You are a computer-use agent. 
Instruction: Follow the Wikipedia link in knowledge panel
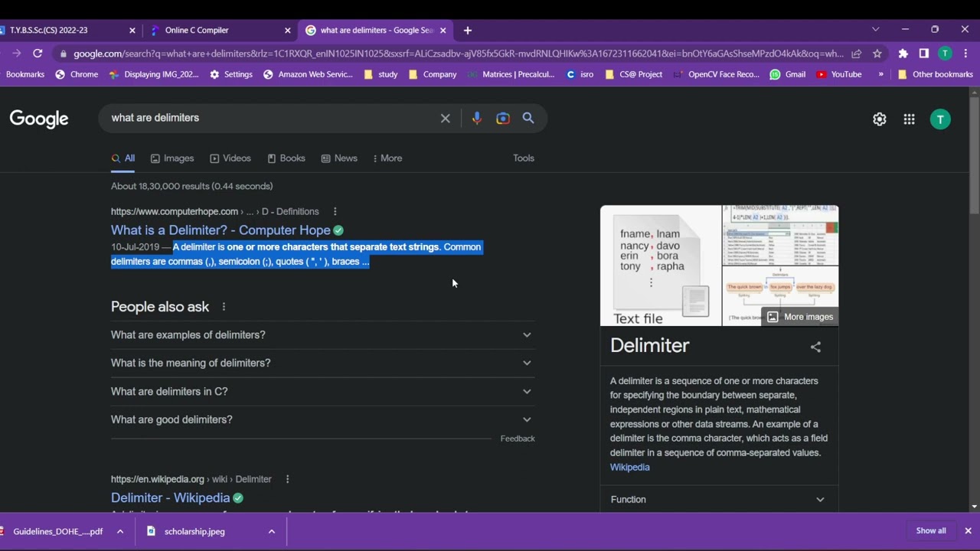click(630, 468)
